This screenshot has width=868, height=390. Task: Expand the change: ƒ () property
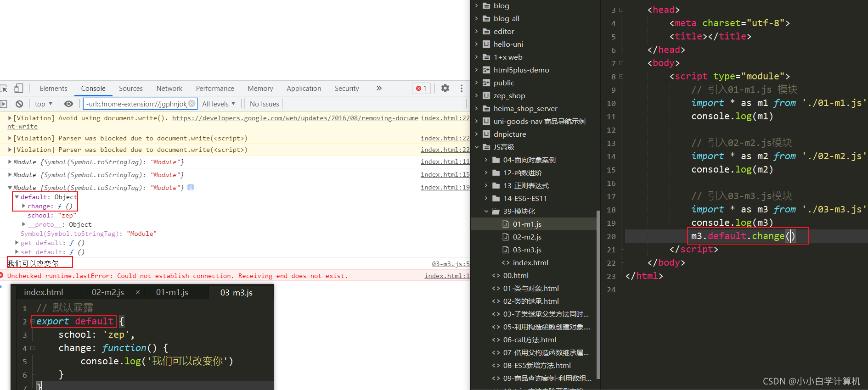[23, 206]
